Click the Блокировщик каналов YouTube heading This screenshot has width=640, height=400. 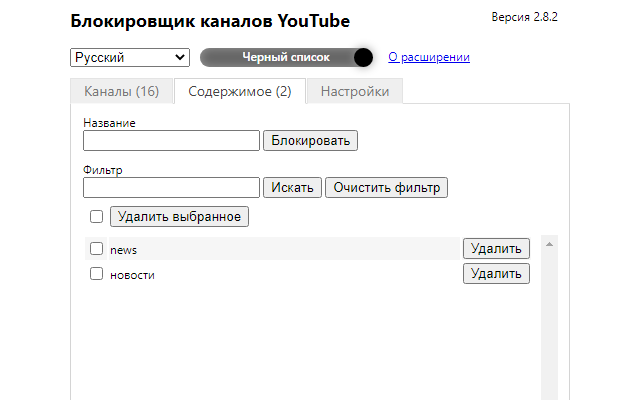coord(210,21)
